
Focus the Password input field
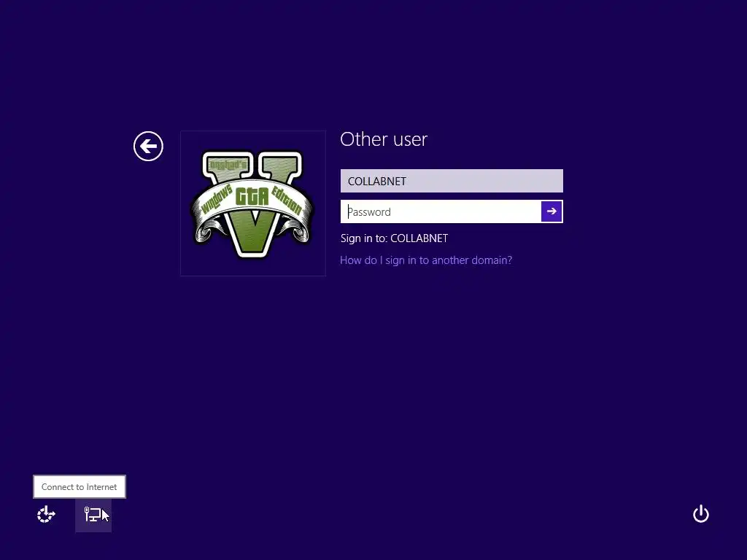tap(441, 211)
